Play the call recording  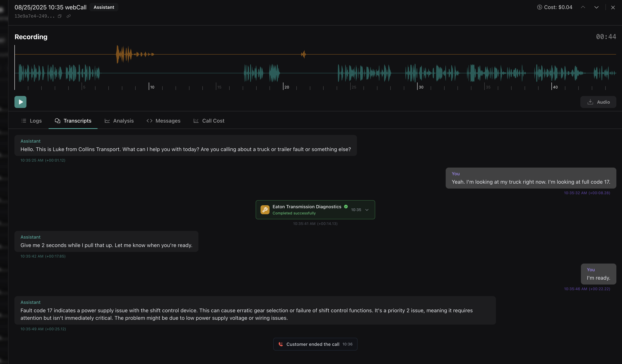[x=20, y=102]
